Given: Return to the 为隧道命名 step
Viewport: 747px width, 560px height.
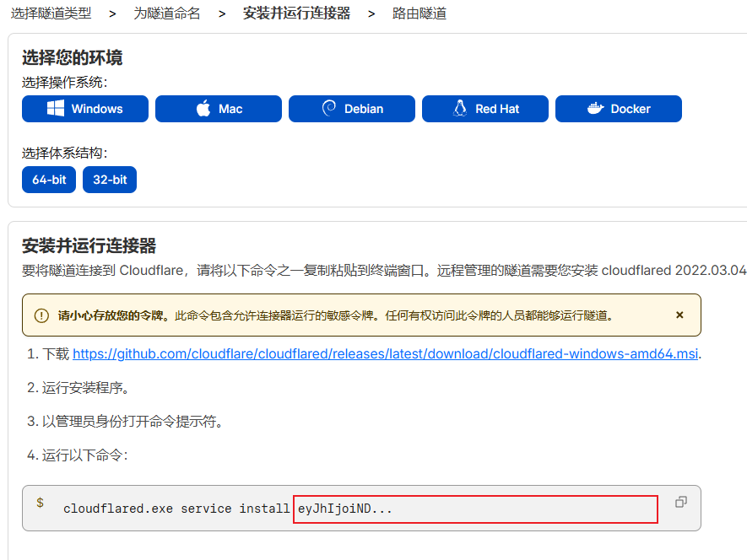Looking at the screenshot, I should coord(167,13).
